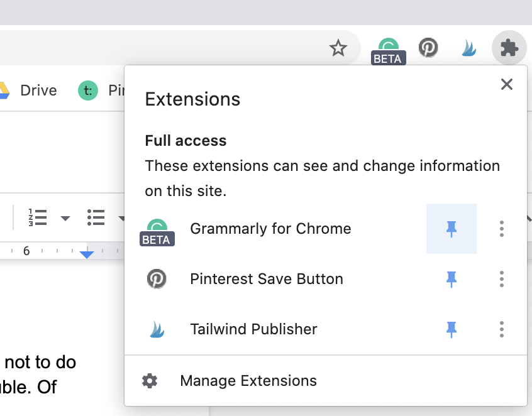Select the Pinterest Save Button icon in the list
Screen dimensions: 532x416
[x=157, y=279]
